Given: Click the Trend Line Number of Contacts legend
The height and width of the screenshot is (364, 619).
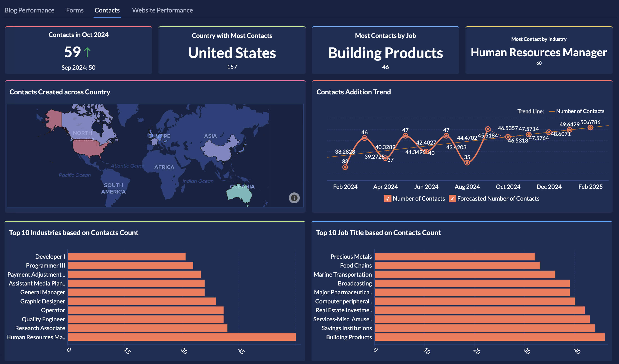Looking at the screenshot, I should [x=577, y=111].
